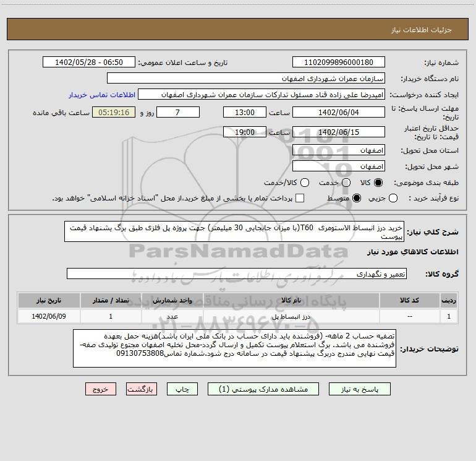Click the خروج exit button

(101, 389)
